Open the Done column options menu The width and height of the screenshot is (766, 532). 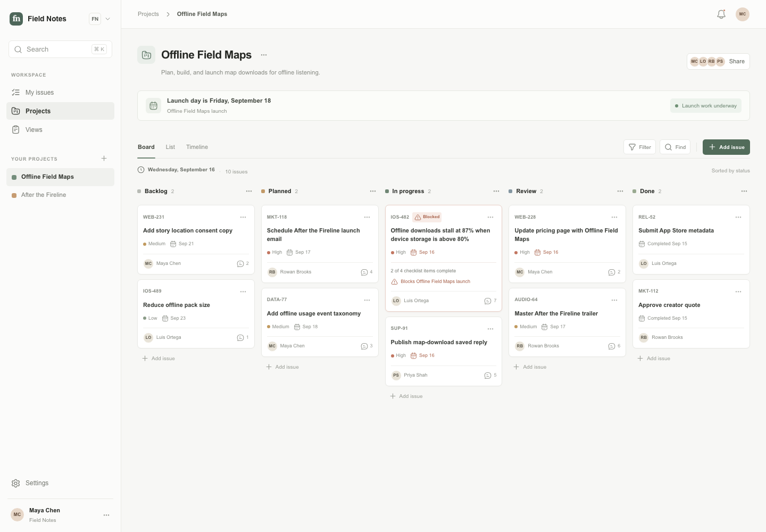pyautogui.click(x=744, y=191)
